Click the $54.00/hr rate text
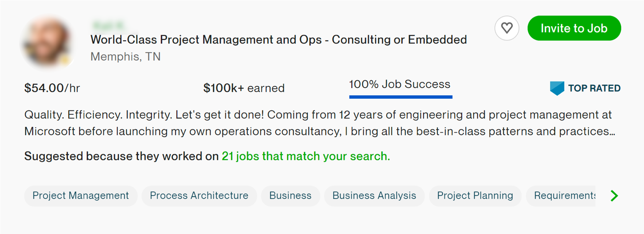Viewport: 644px width, 234px height. (52, 88)
